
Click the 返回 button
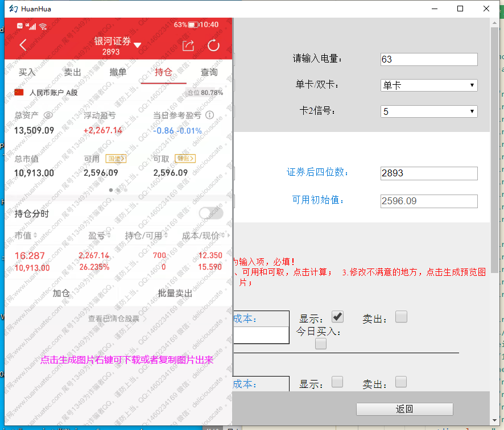coord(404,409)
